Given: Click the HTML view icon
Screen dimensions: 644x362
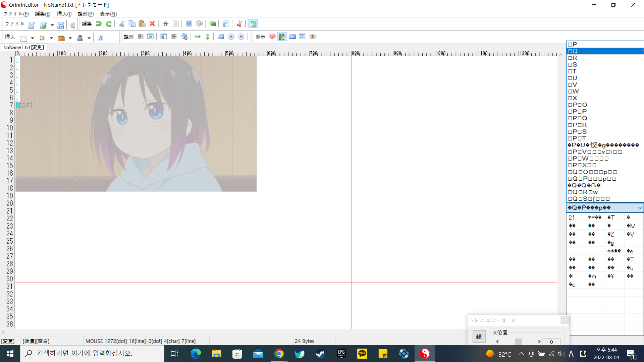Looking at the screenshot, I should coord(292,37).
